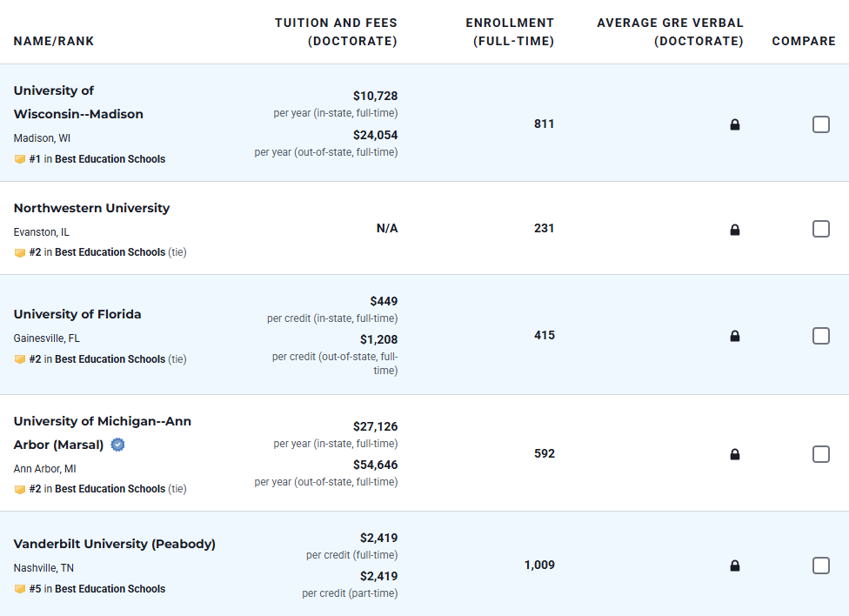Tick compare checkbox for Northwestern University
The width and height of the screenshot is (849, 616).
pyautogui.click(x=821, y=229)
